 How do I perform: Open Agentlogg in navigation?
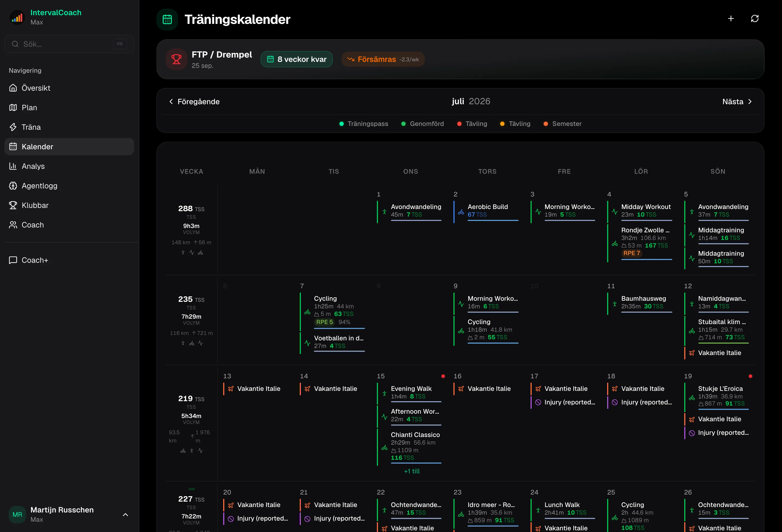click(x=69, y=186)
